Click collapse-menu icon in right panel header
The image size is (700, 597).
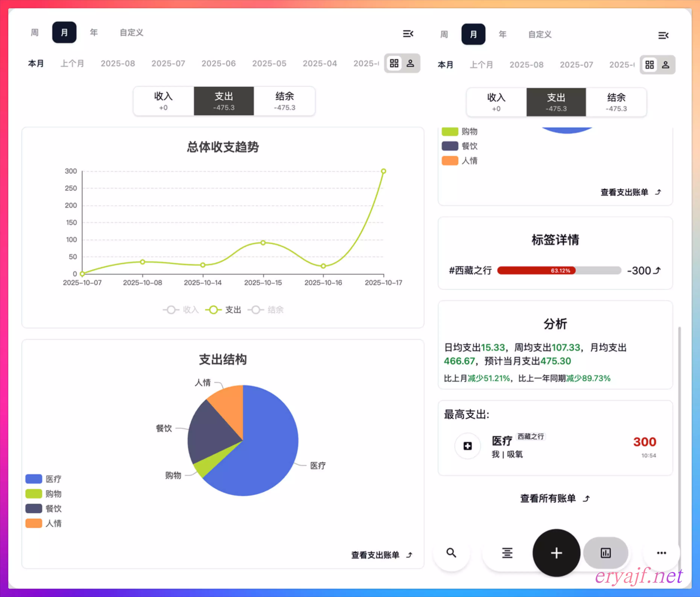click(x=663, y=35)
